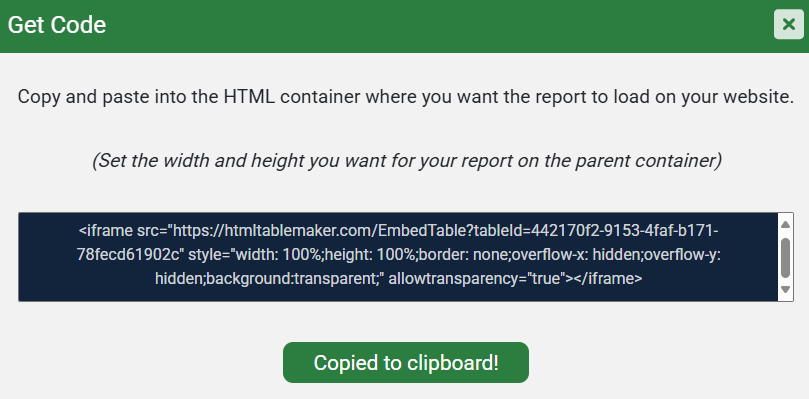
Task: Click the copy and paste instruction text
Action: point(406,97)
